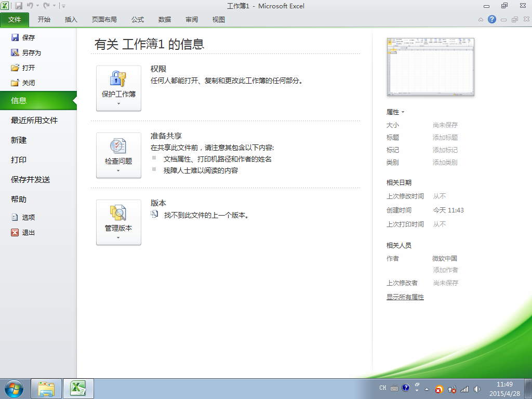Click the Excel icon in title bar

(5, 5)
